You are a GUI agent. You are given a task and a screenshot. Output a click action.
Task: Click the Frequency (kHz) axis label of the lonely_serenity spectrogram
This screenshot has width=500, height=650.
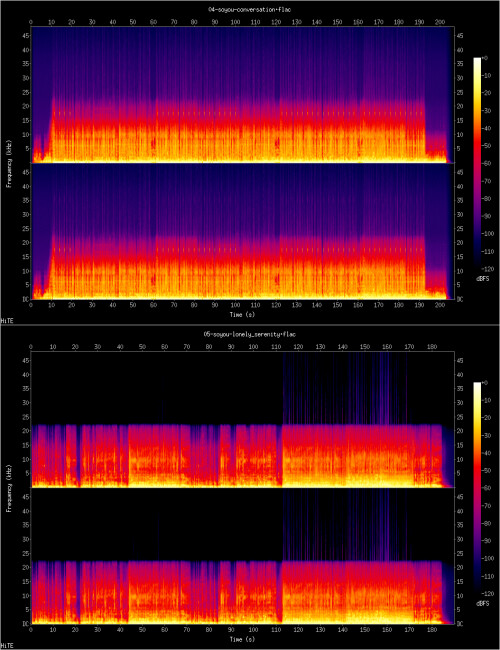tap(9, 488)
